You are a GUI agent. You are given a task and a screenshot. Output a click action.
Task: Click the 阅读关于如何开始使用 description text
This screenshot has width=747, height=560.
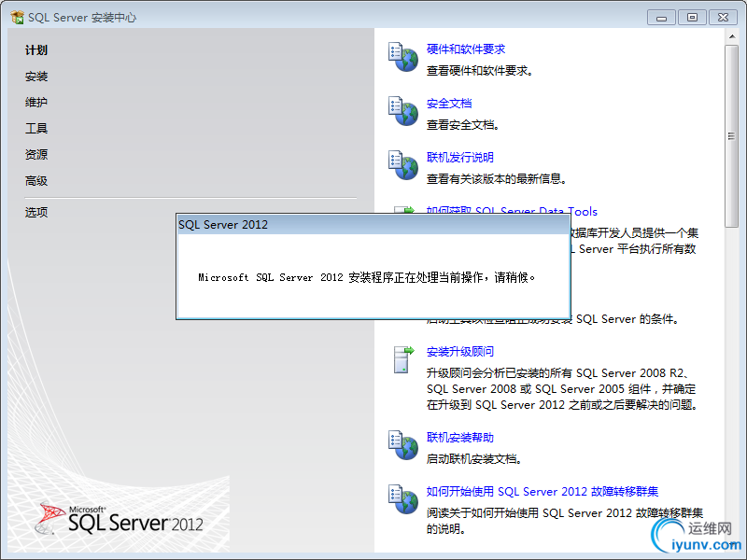(565, 521)
